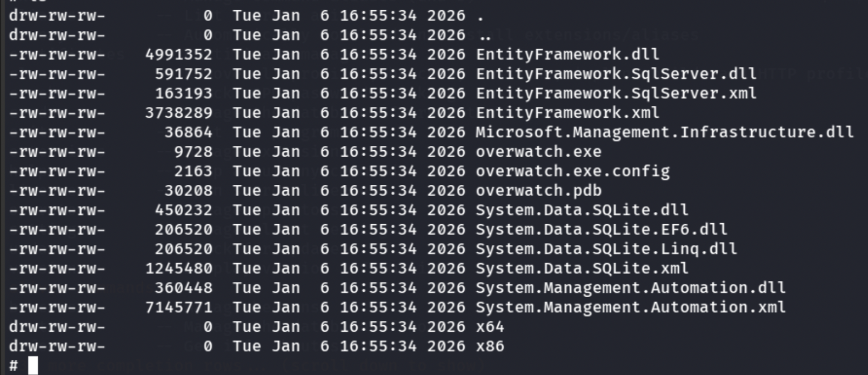Select the overwatch.exe.config entry
The width and height of the screenshot is (868, 375).
pyautogui.click(x=572, y=171)
